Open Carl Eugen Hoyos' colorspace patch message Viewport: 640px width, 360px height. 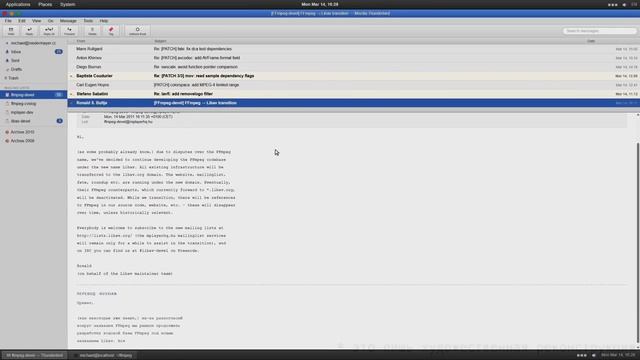pyautogui.click(x=353, y=85)
